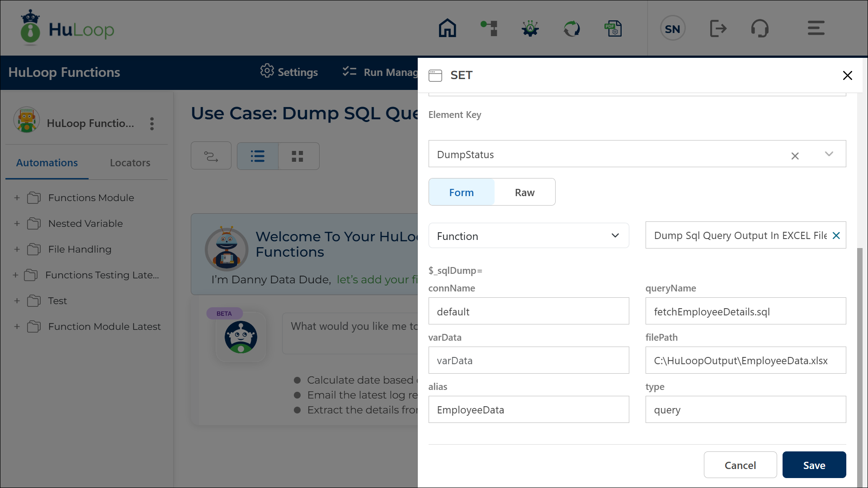Select the Form view toggle
Image resolution: width=868 pixels, height=488 pixels.
coord(461,192)
